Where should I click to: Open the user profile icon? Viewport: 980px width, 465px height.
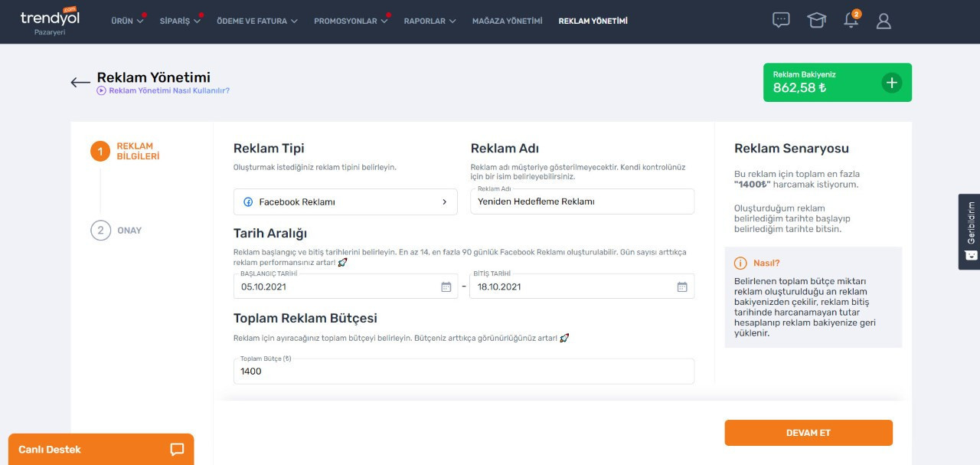pos(884,21)
